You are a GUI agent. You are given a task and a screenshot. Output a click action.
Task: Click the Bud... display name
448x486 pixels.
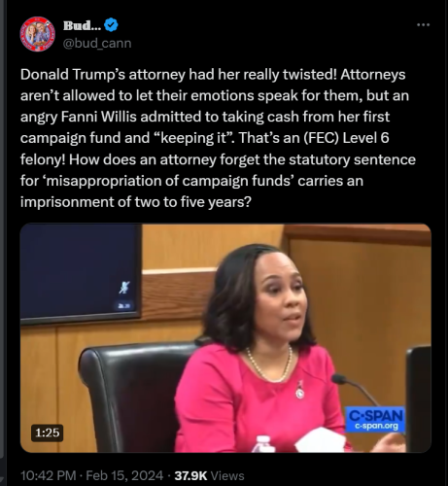(82, 25)
